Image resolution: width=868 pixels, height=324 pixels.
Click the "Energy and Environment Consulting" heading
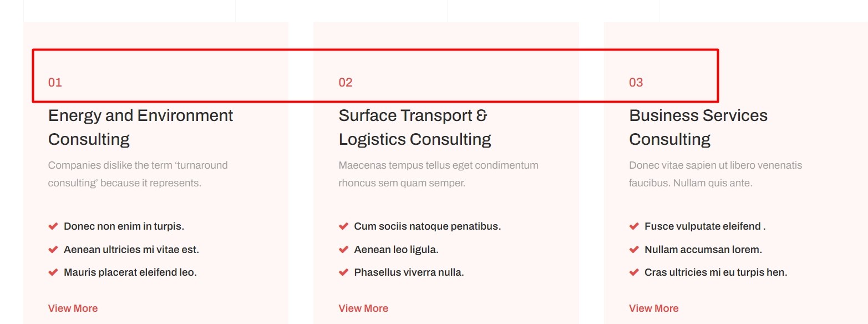tap(140, 127)
